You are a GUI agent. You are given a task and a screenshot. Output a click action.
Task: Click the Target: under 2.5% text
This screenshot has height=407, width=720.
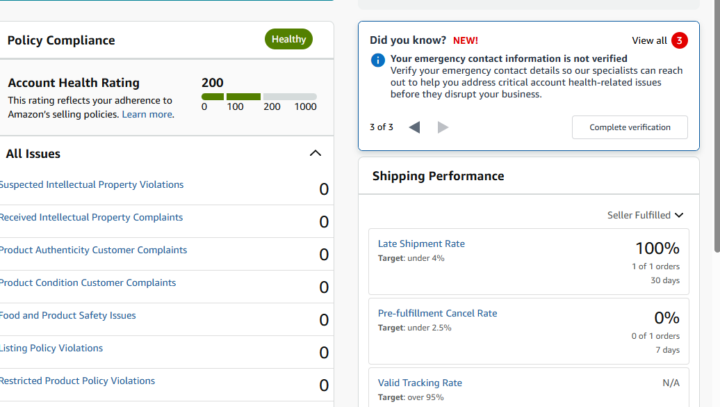tap(415, 328)
